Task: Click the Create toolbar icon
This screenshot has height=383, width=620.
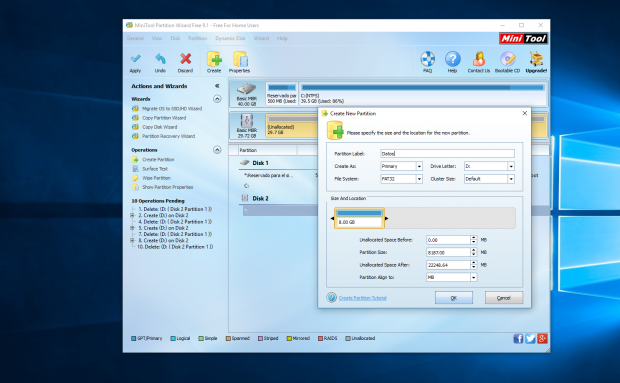Action: [x=214, y=59]
